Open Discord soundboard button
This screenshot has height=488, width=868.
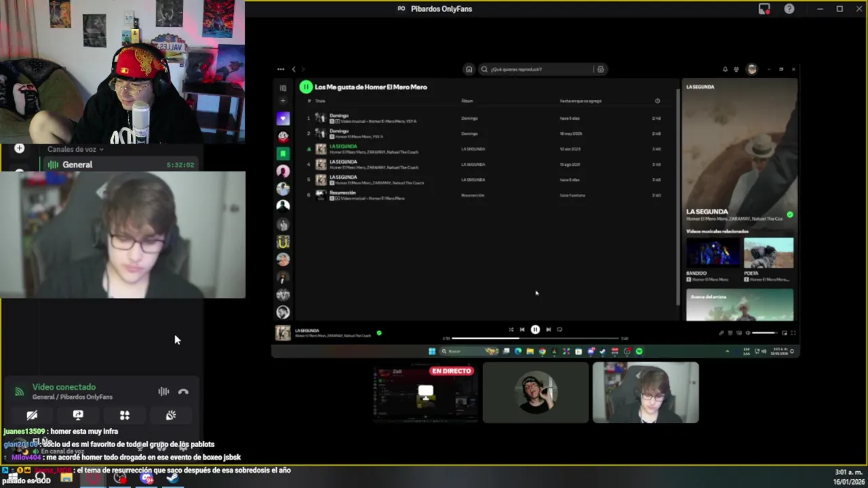point(171,415)
